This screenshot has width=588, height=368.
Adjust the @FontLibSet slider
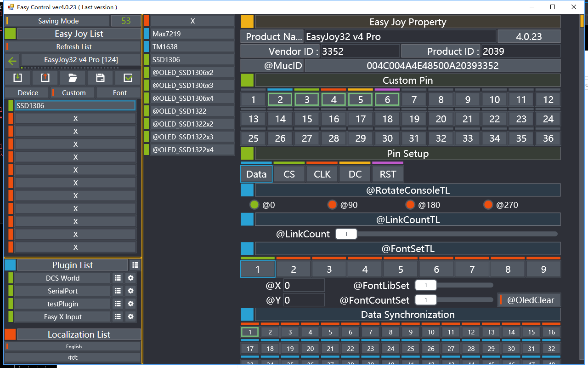point(454,285)
